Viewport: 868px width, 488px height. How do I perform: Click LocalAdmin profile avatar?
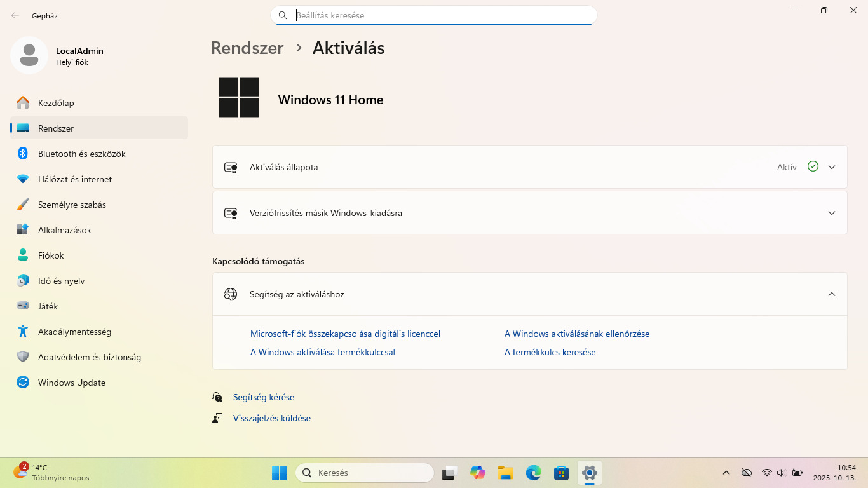[29, 55]
